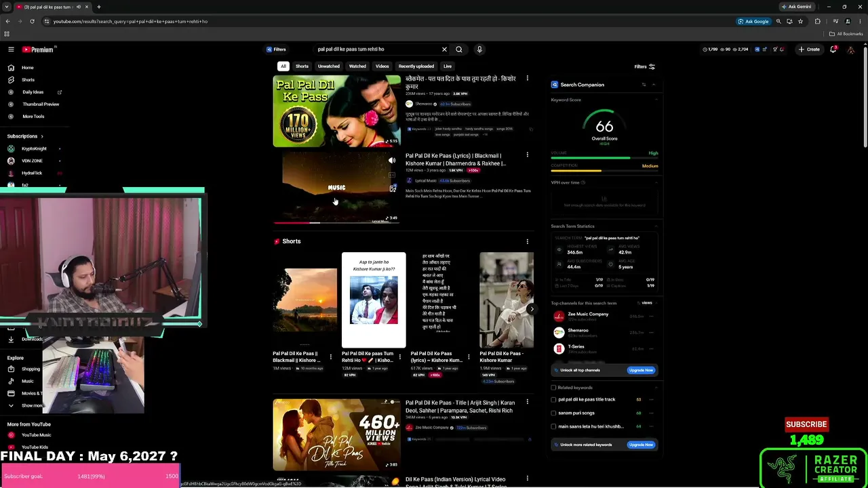
Task: Open Daily Ideas tool in sidebar
Action: (x=33, y=92)
